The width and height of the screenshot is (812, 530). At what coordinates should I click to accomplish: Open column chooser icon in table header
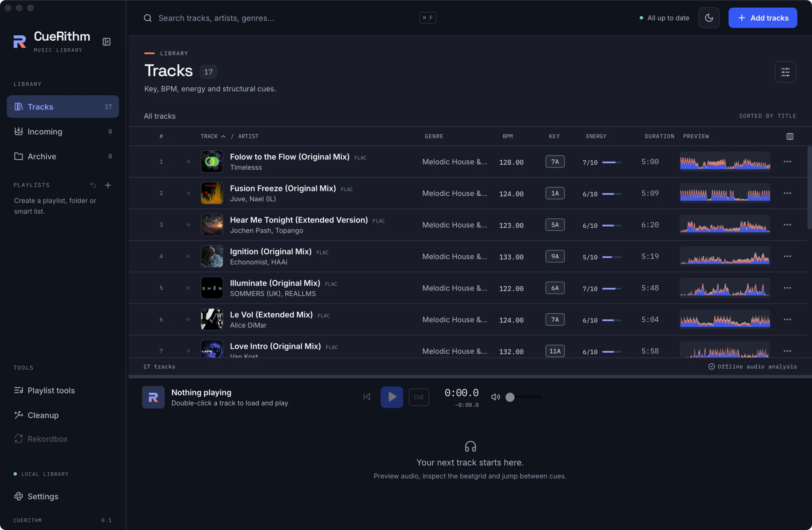[790, 136]
